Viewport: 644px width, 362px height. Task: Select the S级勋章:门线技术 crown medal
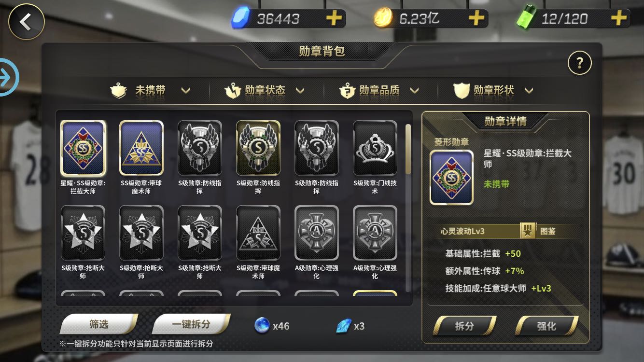coord(375,148)
